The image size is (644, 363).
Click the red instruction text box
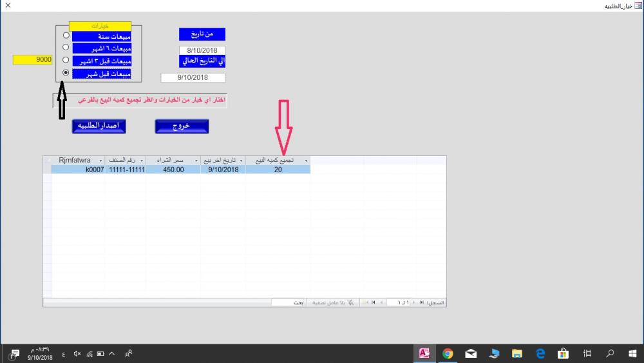(x=140, y=101)
